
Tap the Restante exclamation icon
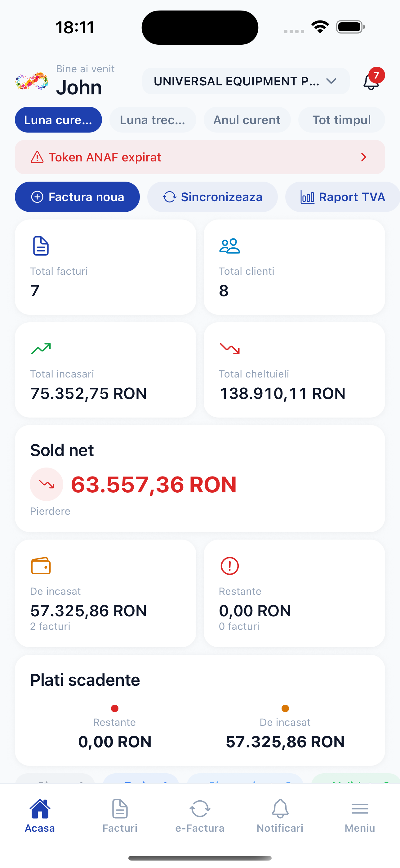click(230, 566)
